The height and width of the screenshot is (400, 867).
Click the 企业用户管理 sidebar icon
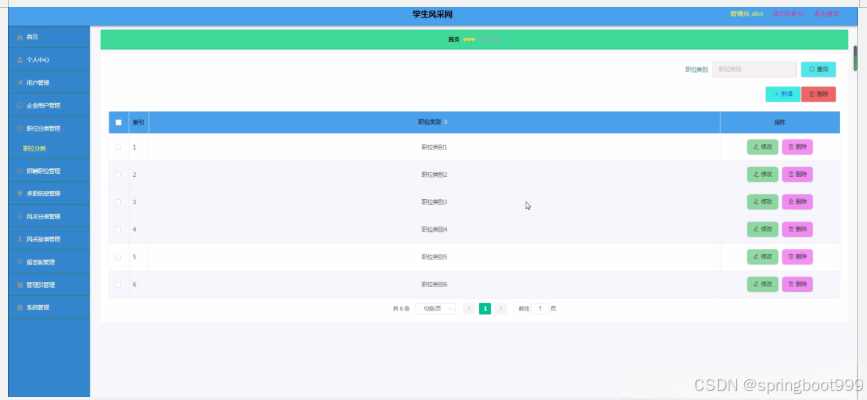[x=20, y=105]
